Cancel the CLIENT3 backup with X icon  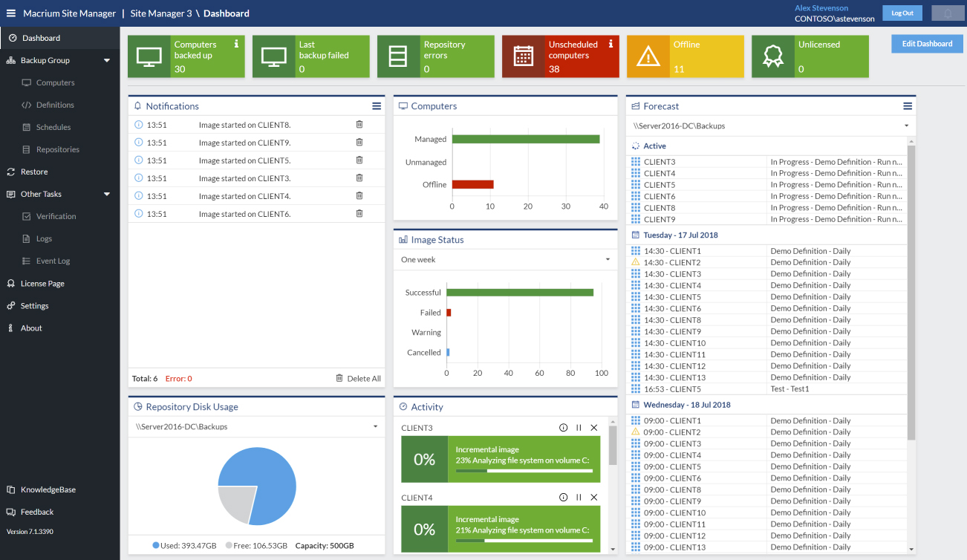(593, 428)
